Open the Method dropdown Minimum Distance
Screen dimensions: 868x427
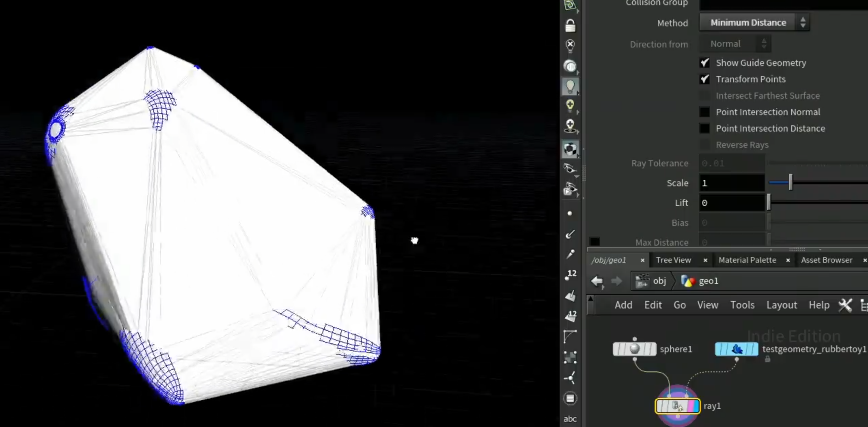coord(755,23)
